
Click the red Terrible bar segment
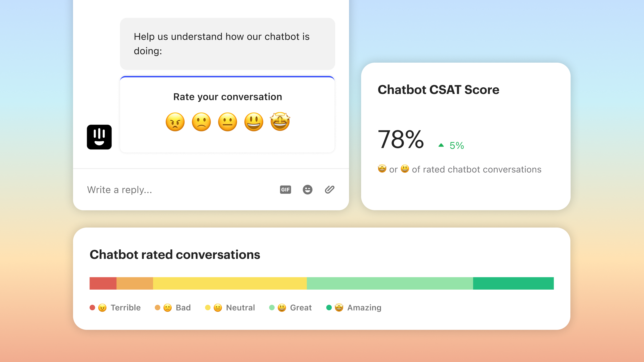point(103,283)
